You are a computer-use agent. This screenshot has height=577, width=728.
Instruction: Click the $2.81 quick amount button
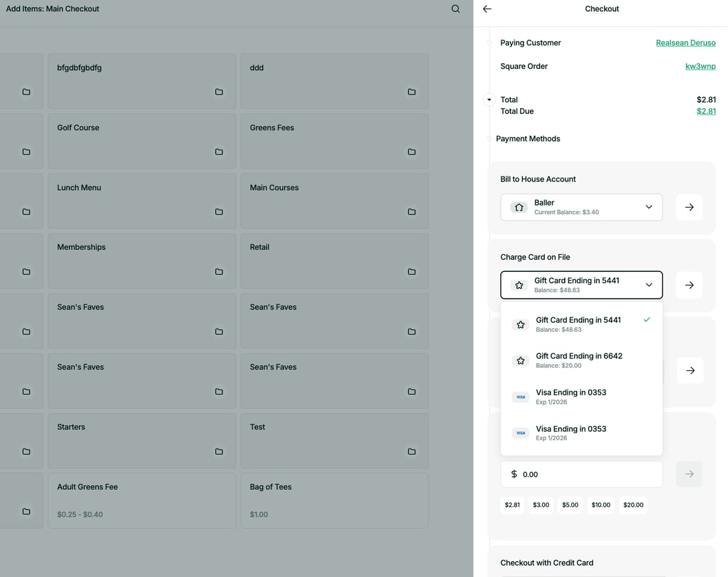(512, 505)
